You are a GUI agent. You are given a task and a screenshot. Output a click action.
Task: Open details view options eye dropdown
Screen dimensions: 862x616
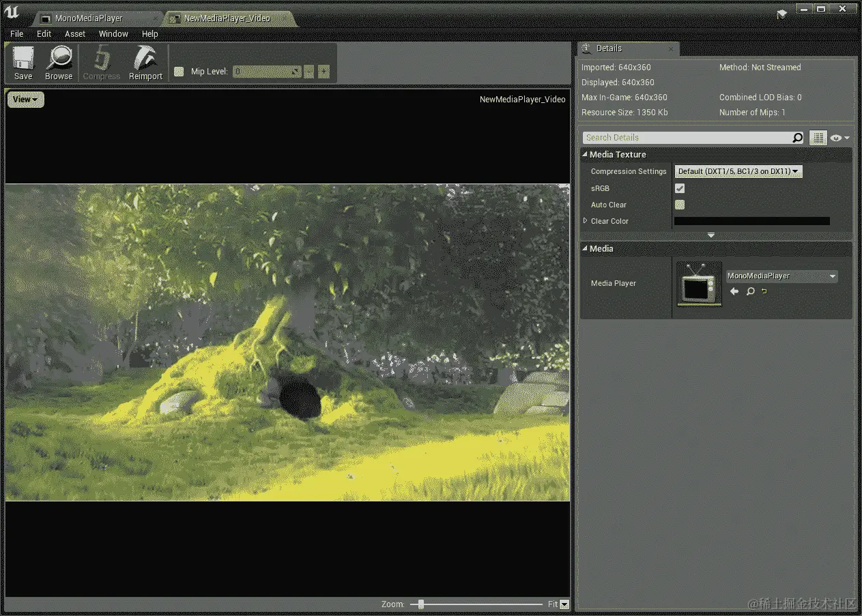[839, 138]
